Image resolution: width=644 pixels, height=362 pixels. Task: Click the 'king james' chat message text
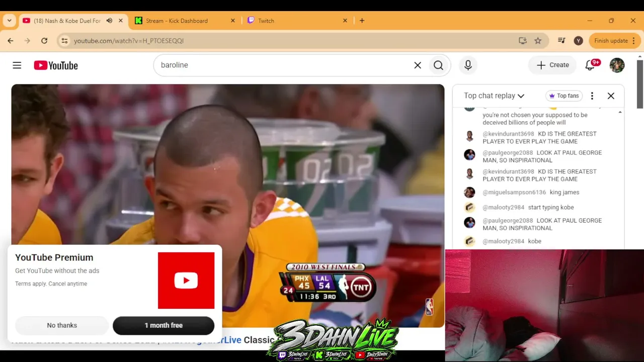point(565,192)
